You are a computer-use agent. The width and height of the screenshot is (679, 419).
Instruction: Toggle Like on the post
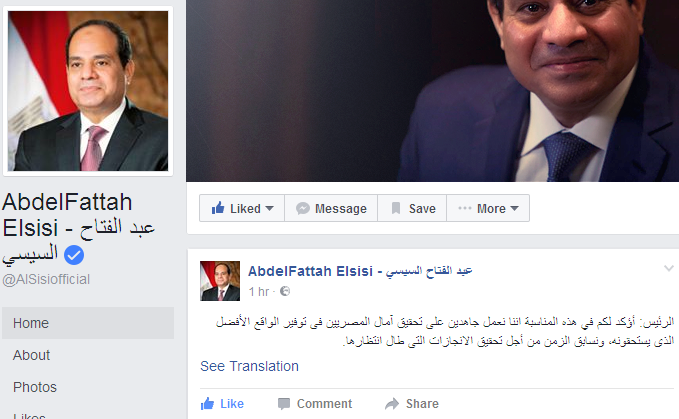[x=222, y=404]
